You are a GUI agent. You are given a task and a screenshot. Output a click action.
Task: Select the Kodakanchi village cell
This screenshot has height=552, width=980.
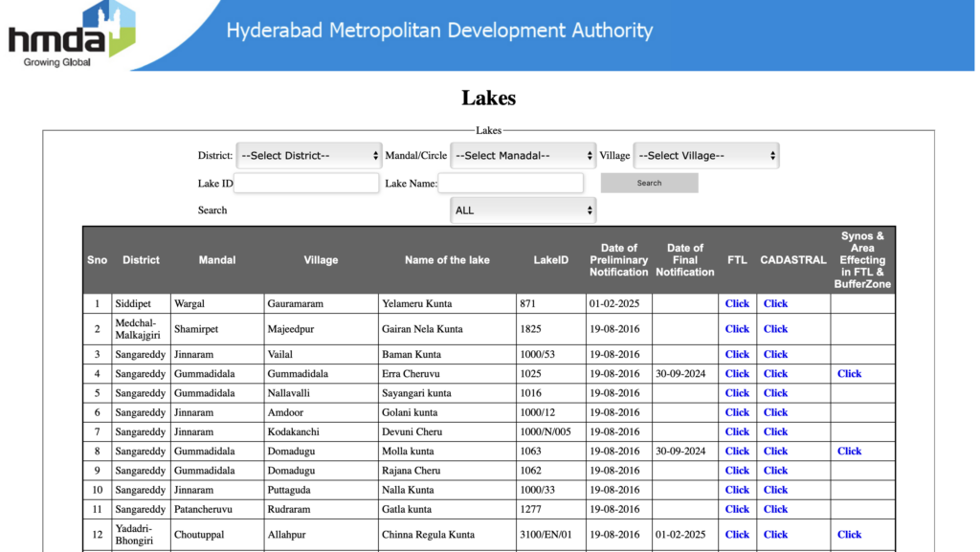pos(321,431)
